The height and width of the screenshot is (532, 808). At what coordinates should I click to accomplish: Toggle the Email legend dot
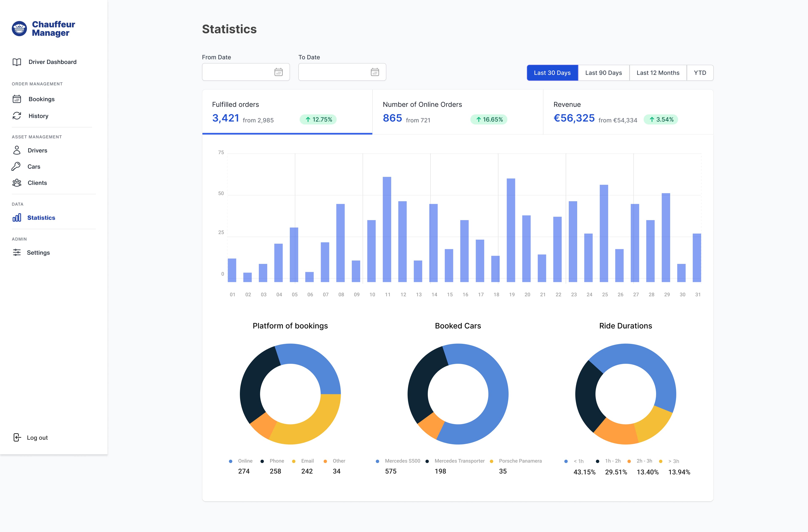[x=294, y=461]
